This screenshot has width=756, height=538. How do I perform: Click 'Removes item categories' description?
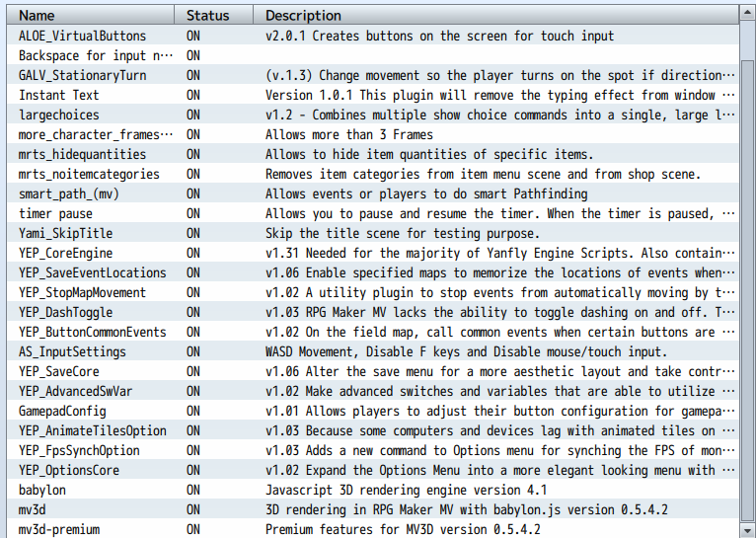[483, 175]
